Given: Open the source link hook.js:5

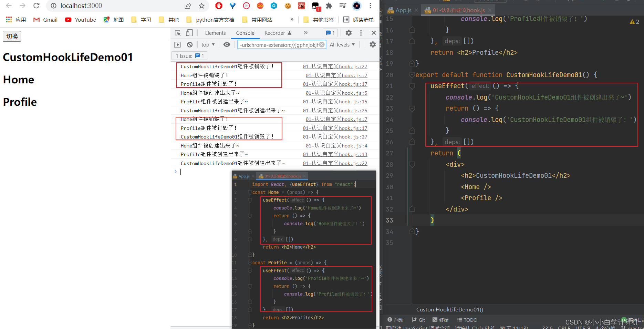Looking at the screenshot, I should pos(336,93).
